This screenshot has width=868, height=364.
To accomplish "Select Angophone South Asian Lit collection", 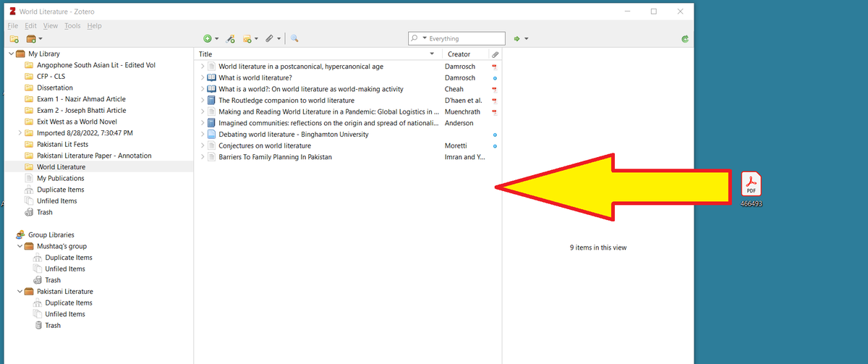I will (x=96, y=65).
